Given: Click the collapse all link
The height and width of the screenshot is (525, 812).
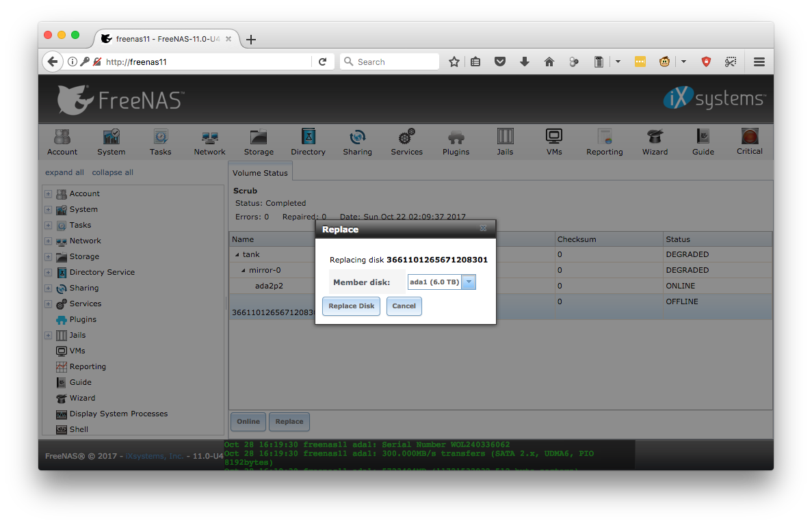Looking at the screenshot, I should pyautogui.click(x=112, y=172).
